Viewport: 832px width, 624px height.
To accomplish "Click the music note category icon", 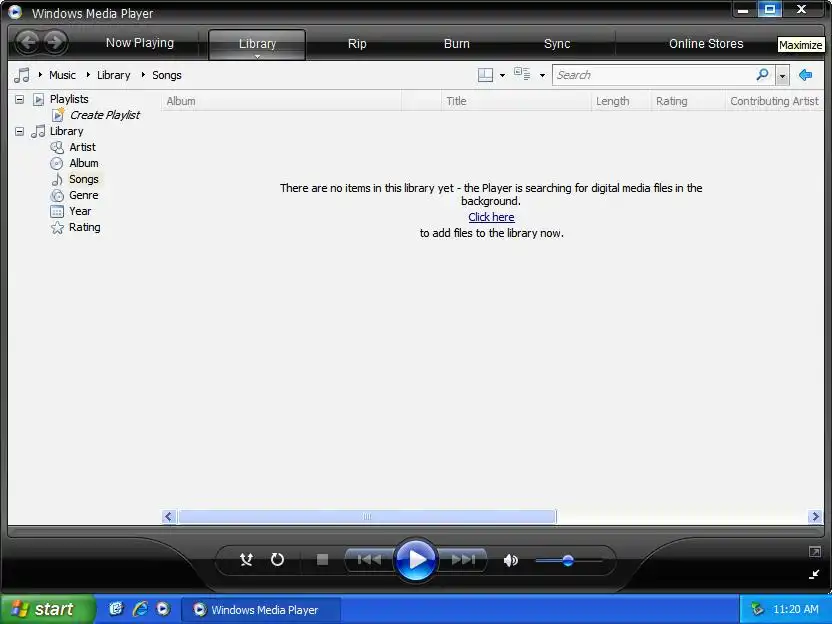I will 22,75.
